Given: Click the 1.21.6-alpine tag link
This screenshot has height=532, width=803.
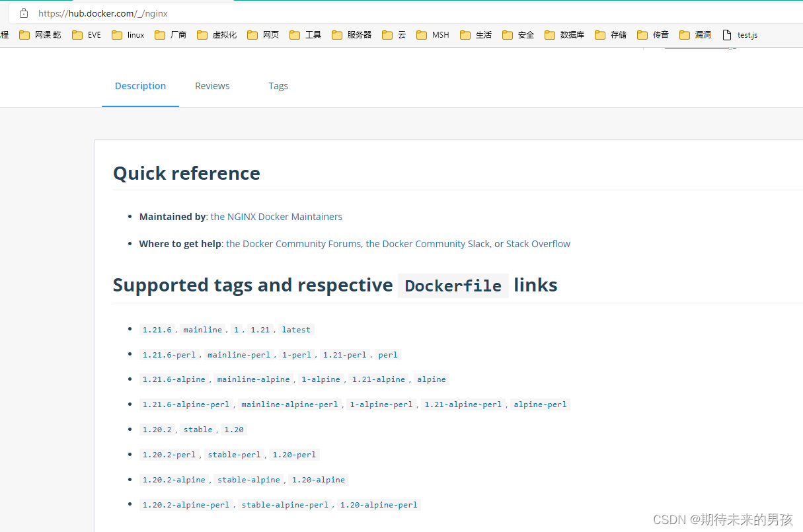Looking at the screenshot, I should click(x=174, y=379).
